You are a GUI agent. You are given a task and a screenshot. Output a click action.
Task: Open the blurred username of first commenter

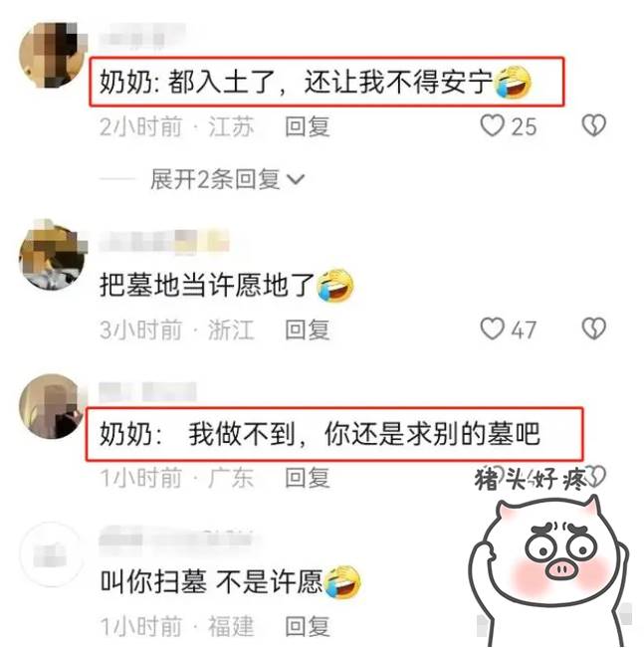142,36
